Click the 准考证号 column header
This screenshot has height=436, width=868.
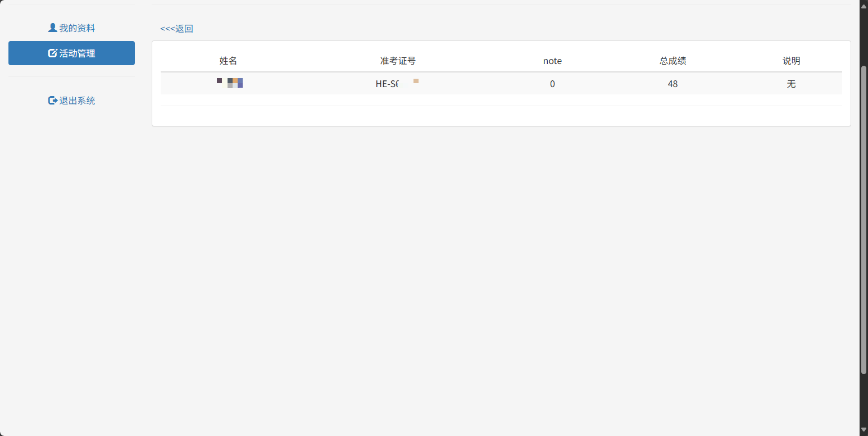[398, 61]
